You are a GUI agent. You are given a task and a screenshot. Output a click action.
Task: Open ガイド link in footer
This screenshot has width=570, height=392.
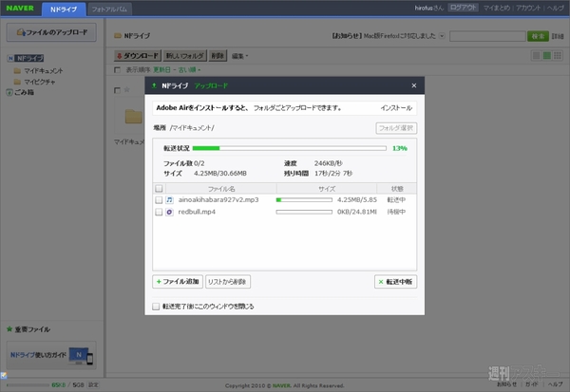tap(532, 384)
